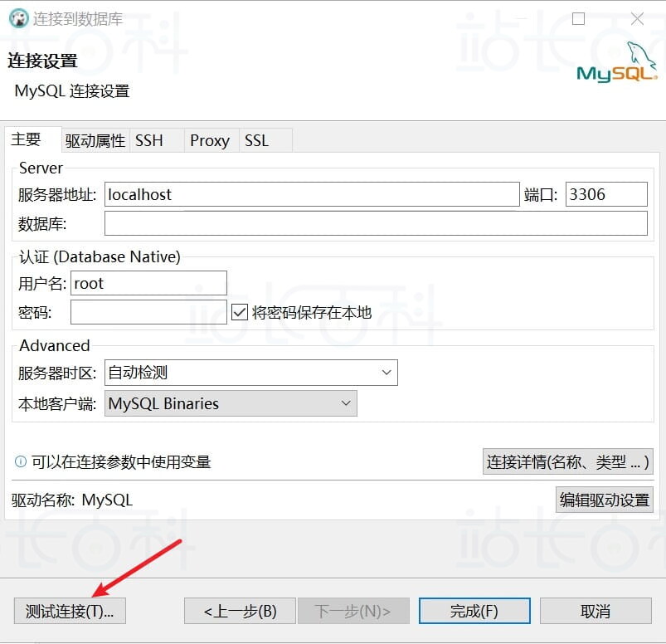Image resolution: width=666 pixels, height=644 pixels.
Task: Open the 服务器时区 dropdown
Action: (x=386, y=373)
